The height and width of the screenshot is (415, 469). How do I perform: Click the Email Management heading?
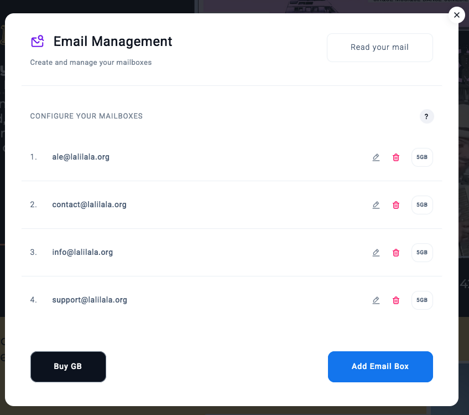[113, 42]
